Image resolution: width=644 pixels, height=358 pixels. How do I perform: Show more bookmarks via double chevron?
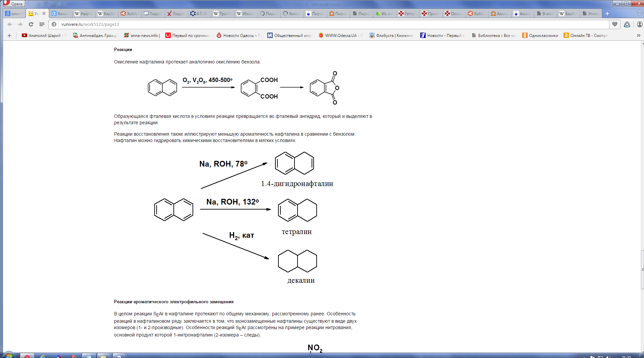pyautogui.click(x=639, y=35)
